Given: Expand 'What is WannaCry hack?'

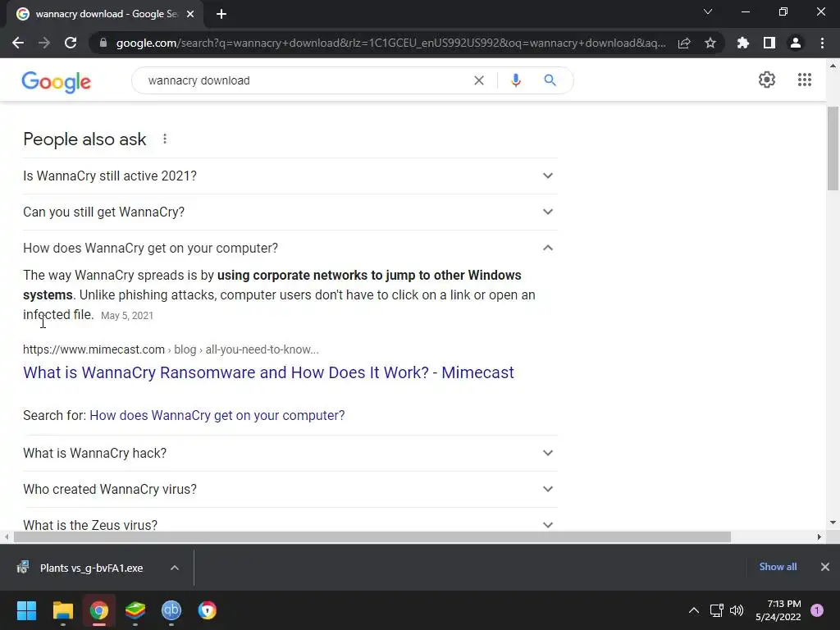Looking at the screenshot, I should [x=290, y=453].
